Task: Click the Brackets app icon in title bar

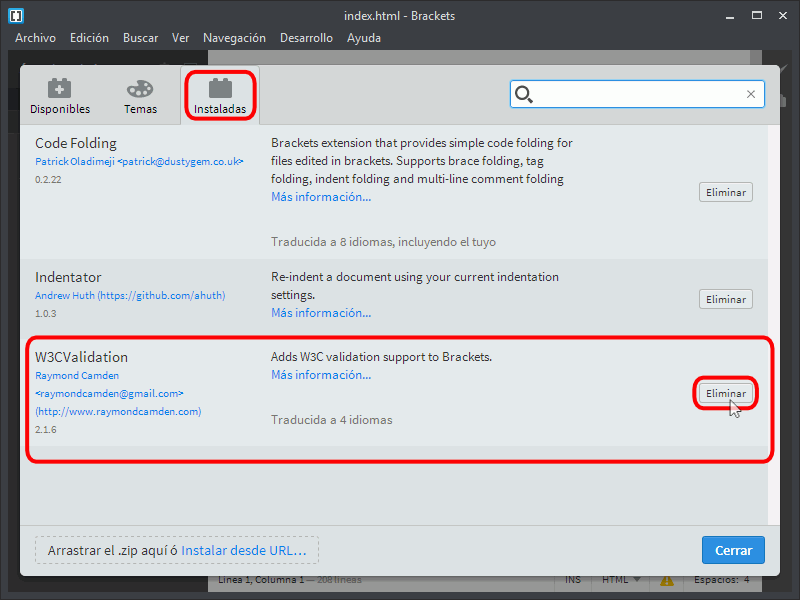Action: tap(16, 15)
